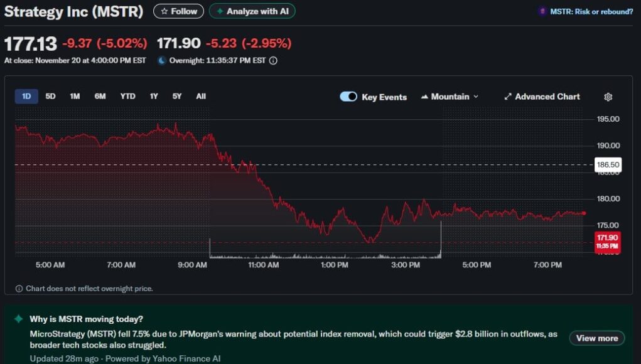Image resolution: width=641 pixels, height=364 pixels.
Task: Click the sparkle icon beside Why is MSTR moving
Action: pos(19,319)
